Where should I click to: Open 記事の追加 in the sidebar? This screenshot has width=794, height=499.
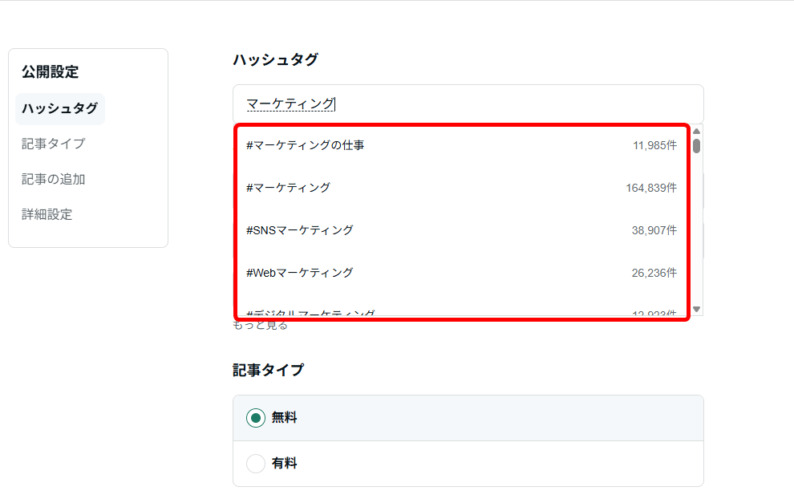point(53,179)
